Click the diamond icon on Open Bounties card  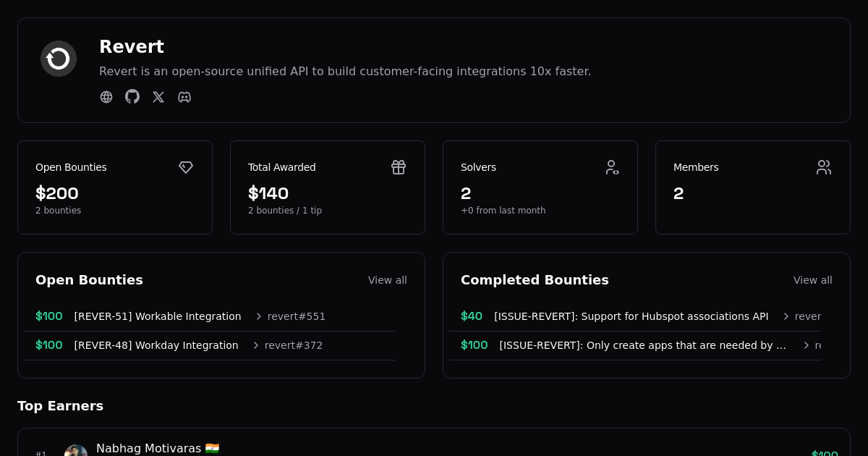[186, 167]
